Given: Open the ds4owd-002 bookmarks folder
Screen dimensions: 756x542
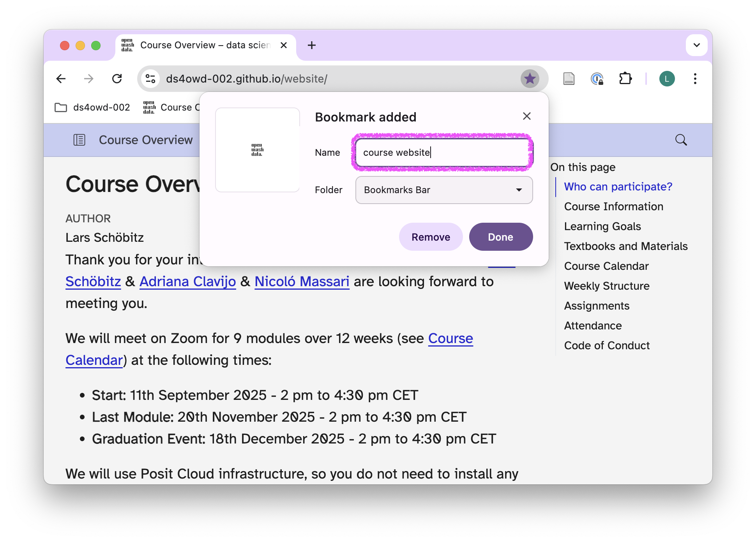Looking at the screenshot, I should 92,107.
